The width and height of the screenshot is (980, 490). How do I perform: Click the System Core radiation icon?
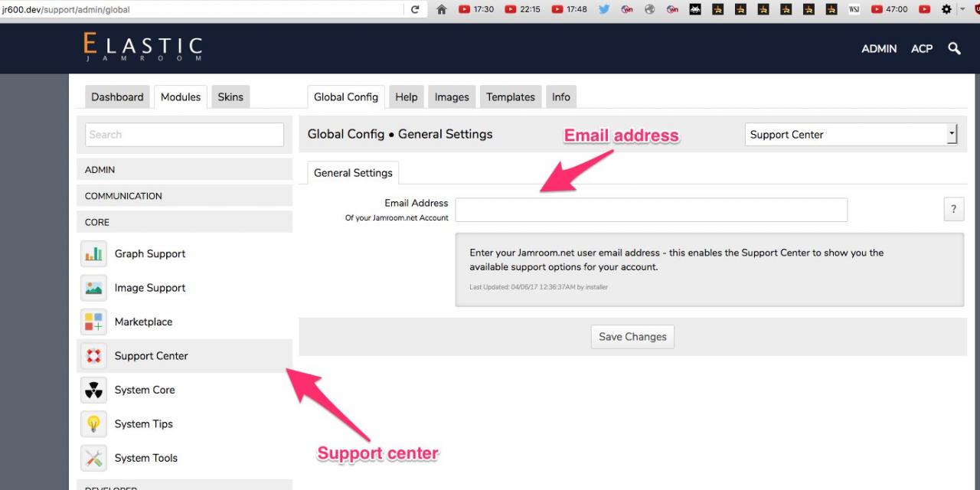(x=93, y=390)
